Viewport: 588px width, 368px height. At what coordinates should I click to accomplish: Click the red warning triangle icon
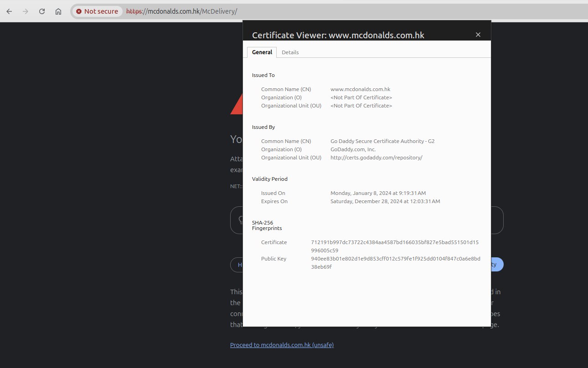[x=236, y=105]
